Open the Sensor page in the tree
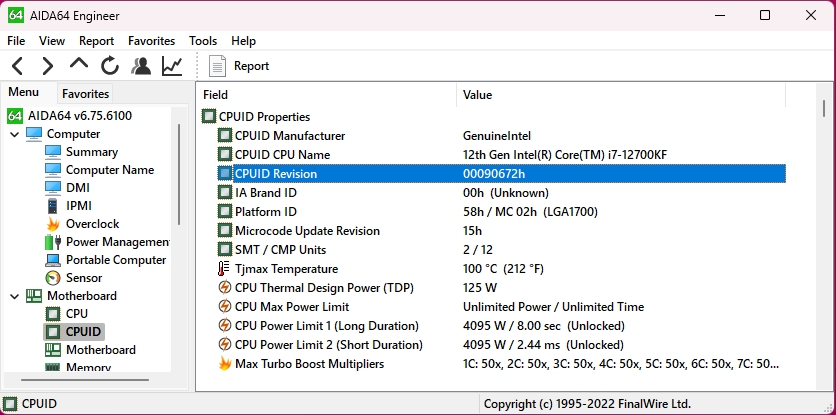 point(84,278)
